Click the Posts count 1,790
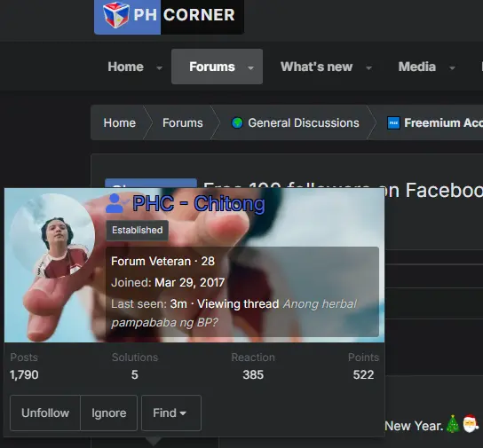Viewport: 483px width, 448px height. tap(24, 374)
